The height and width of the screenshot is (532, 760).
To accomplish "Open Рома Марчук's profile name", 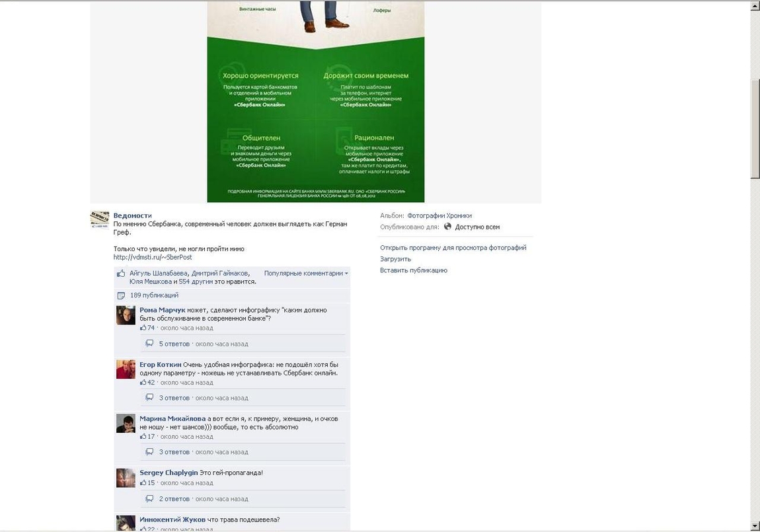I will (163, 310).
